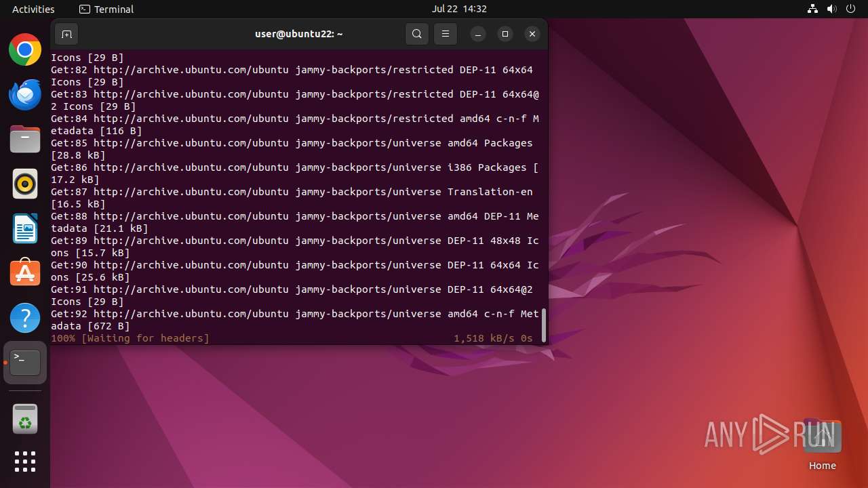Open the terminal hamburger menu
The width and height of the screenshot is (868, 488).
coord(446,34)
